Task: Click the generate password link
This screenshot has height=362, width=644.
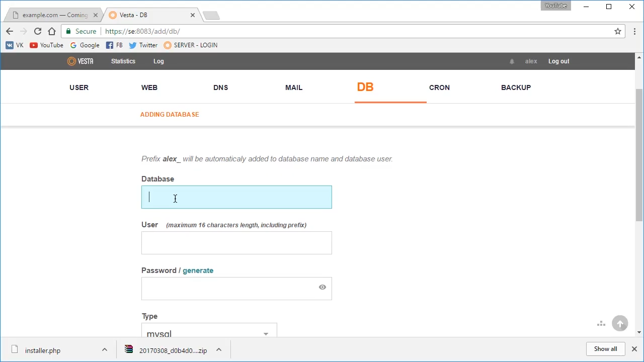Action: [x=198, y=270]
